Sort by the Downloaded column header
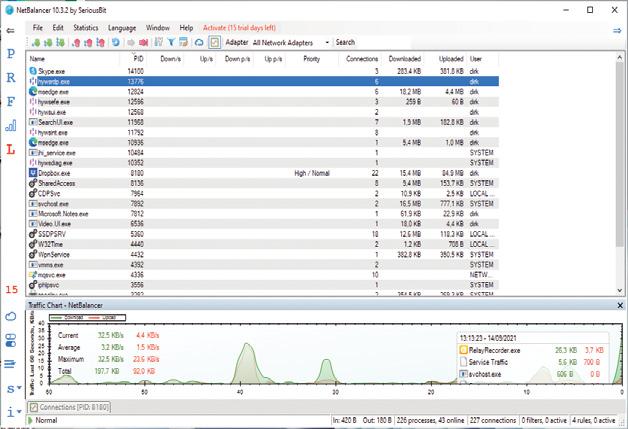This screenshot has width=628, height=429. pos(403,59)
